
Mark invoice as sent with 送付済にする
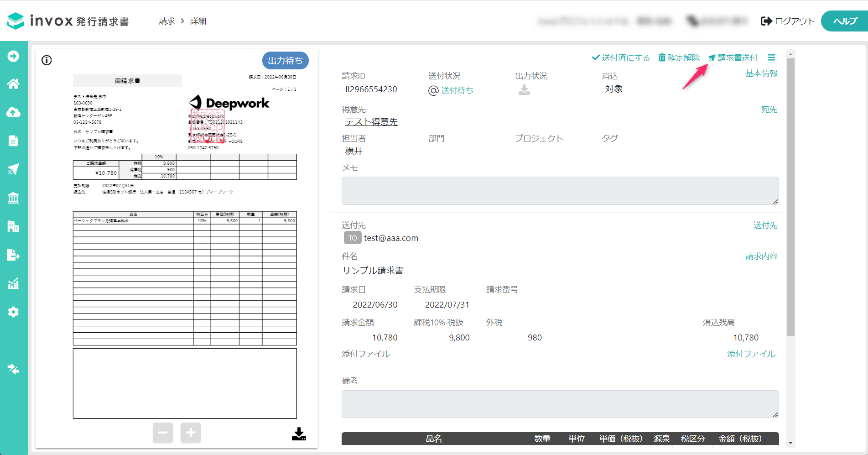(x=621, y=58)
